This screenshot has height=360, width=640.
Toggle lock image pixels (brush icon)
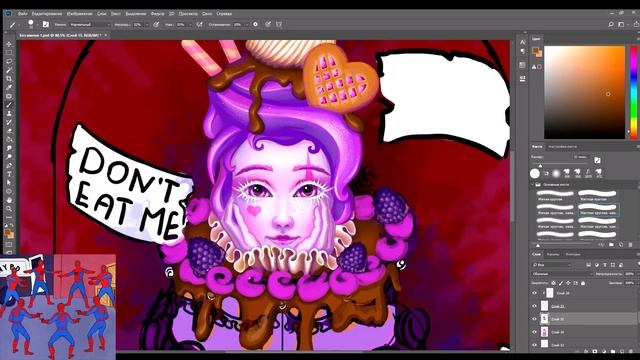561,283
